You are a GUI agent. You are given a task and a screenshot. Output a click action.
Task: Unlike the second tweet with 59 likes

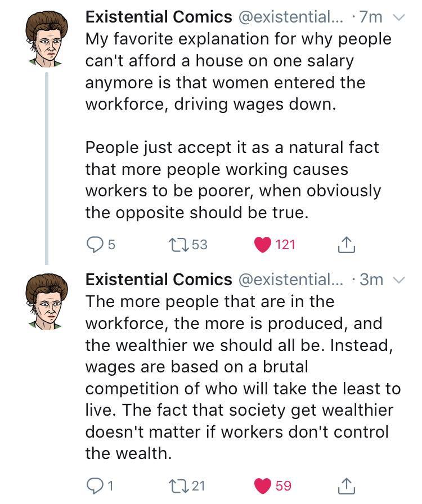pyautogui.click(x=262, y=485)
